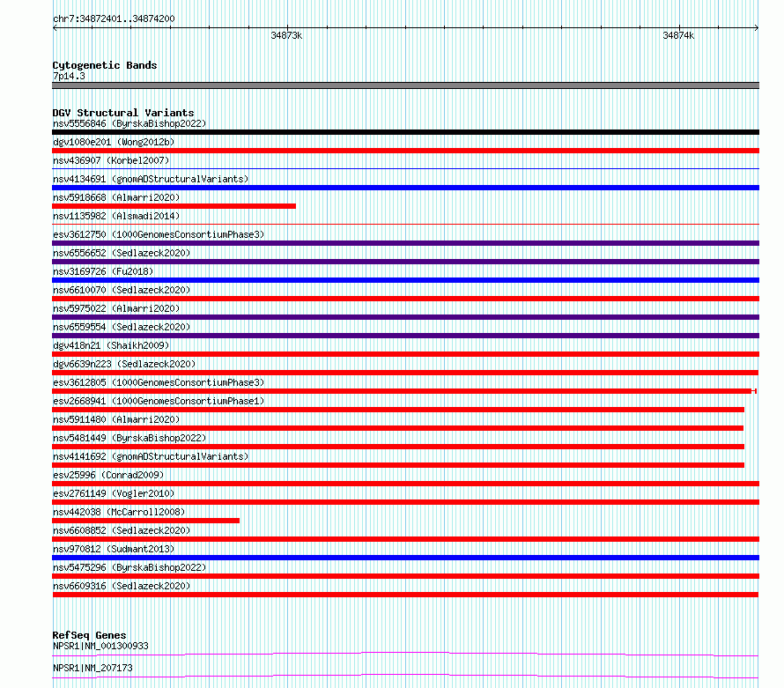
Task: Click the gray 7p14.3 cytogenetic band bar
Action: [x=405, y=85]
